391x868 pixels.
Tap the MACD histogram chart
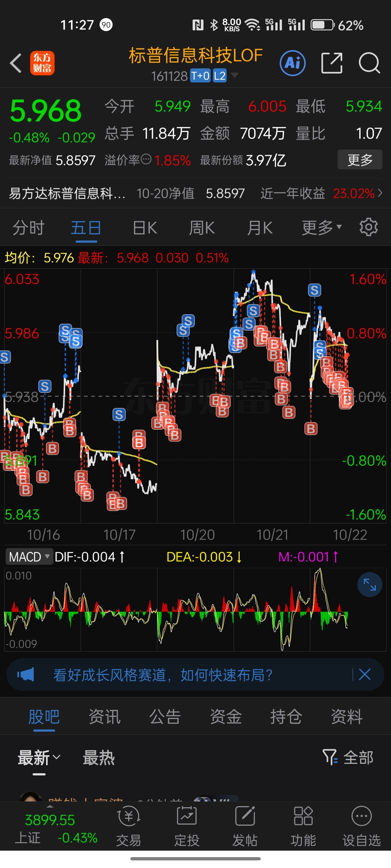pyautogui.click(x=195, y=610)
